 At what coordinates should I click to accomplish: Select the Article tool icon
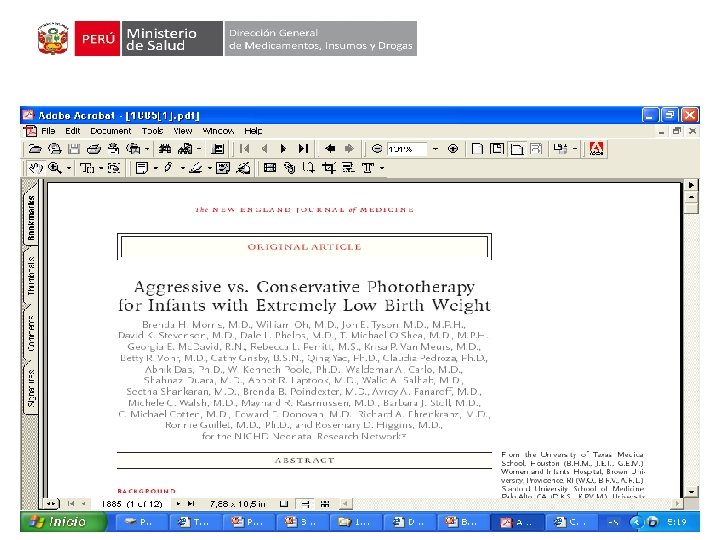click(309, 168)
